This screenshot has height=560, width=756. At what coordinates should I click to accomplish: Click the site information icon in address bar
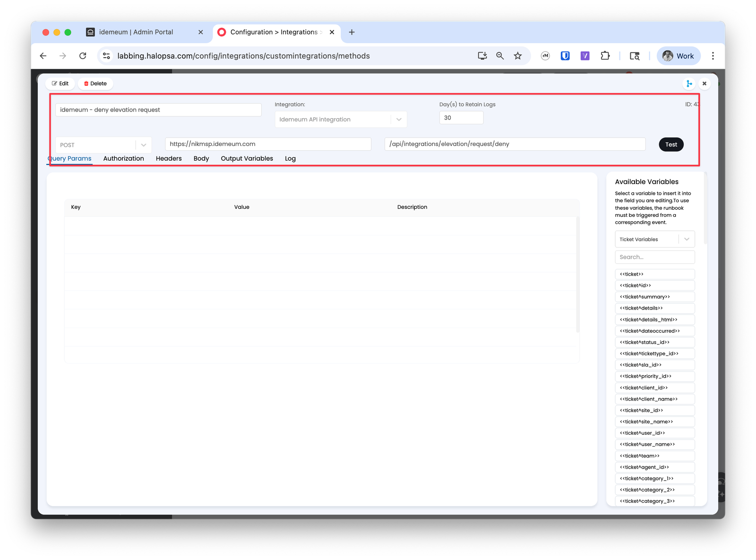coord(106,56)
